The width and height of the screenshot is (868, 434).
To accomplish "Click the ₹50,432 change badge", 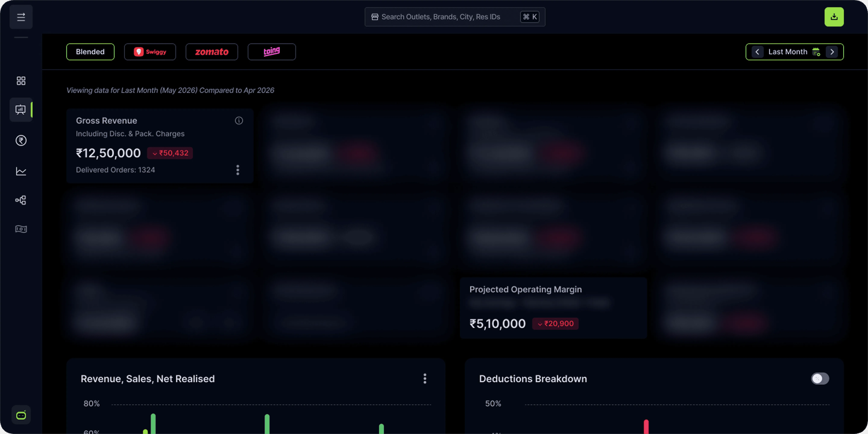I will click(x=170, y=153).
